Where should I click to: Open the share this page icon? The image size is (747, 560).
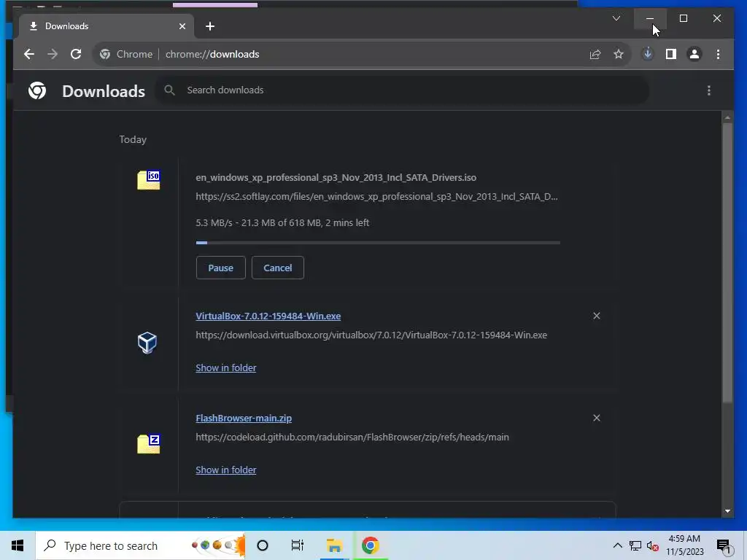click(x=595, y=54)
